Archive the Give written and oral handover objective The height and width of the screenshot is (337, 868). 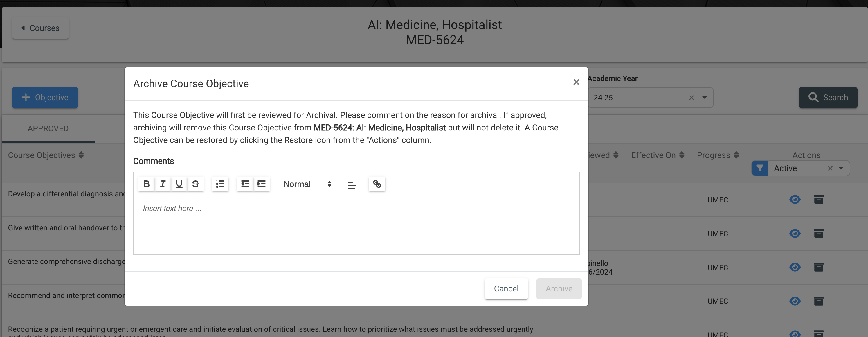[x=818, y=234]
